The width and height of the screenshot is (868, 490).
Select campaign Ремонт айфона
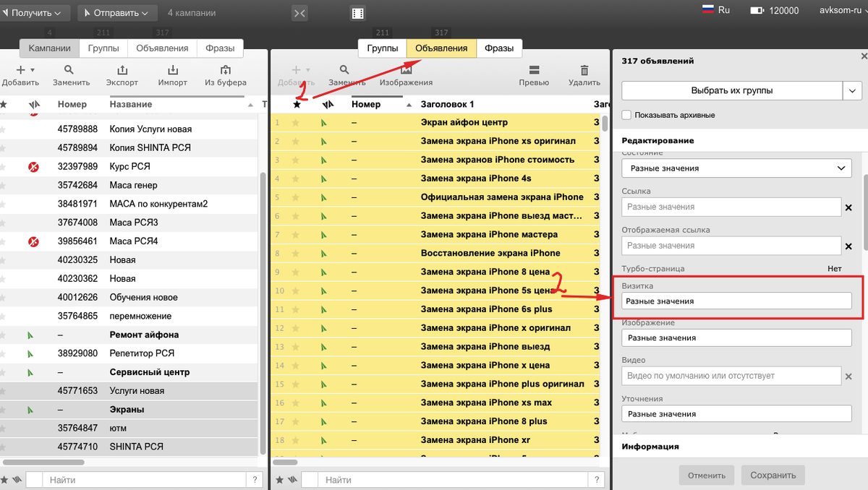click(x=129, y=335)
